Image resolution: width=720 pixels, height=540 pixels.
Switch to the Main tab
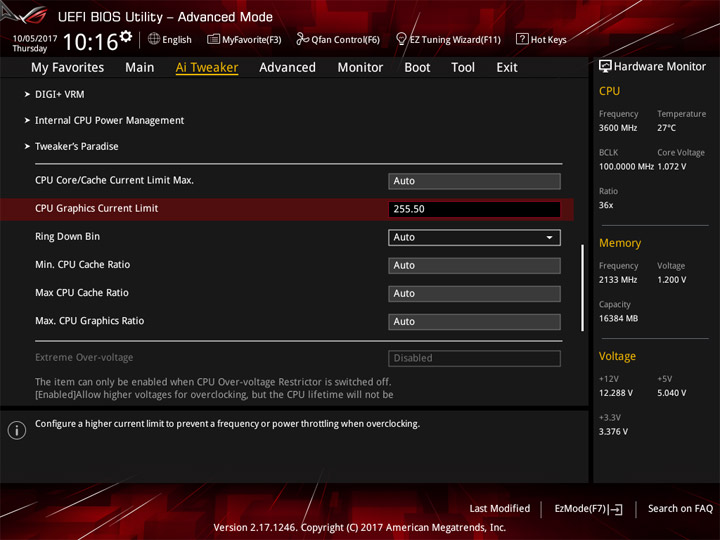coord(140,68)
